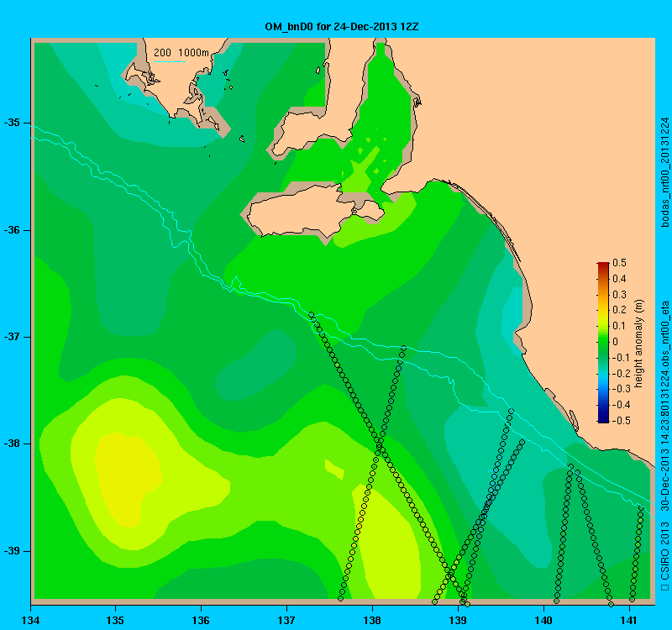Click the colorbar value "0"
672x630 pixels.
(x=616, y=342)
